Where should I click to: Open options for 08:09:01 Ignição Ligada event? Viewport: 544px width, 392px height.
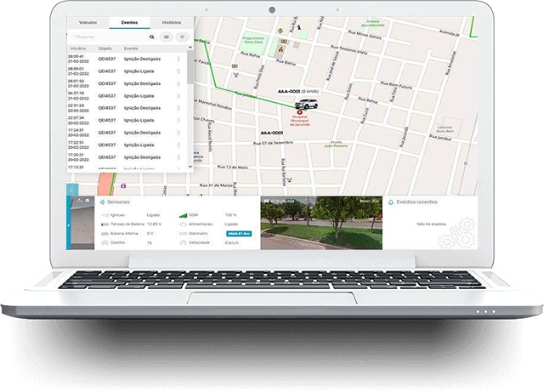pos(178,71)
